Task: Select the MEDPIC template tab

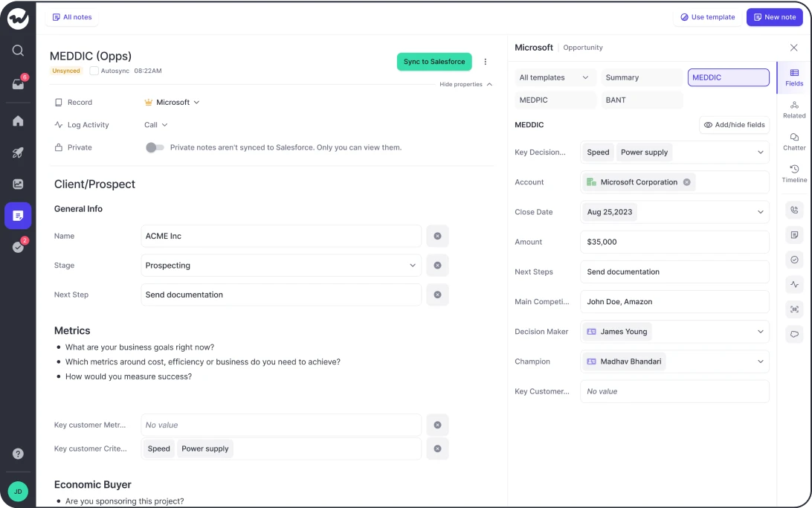Action: [555, 100]
